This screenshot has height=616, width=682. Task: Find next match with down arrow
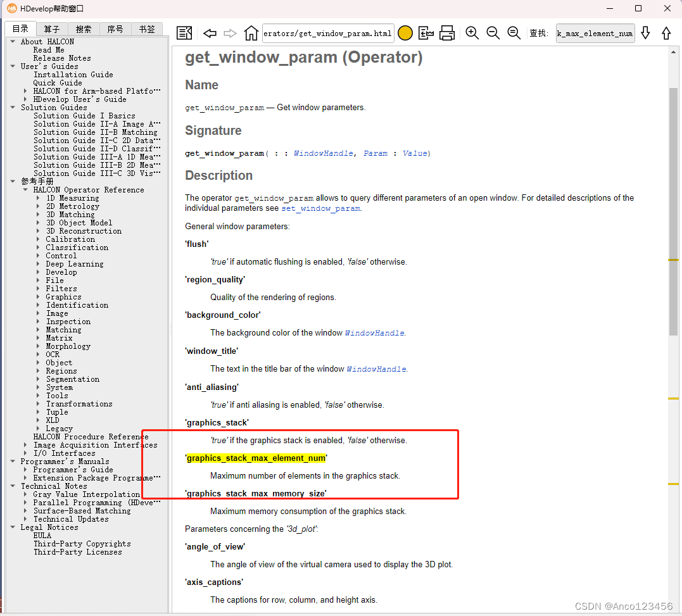[645, 33]
